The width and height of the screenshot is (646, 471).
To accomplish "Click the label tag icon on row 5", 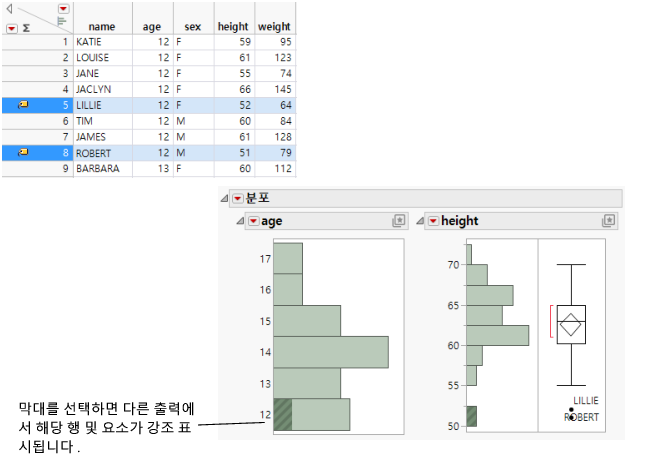I will tap(23, 105).
